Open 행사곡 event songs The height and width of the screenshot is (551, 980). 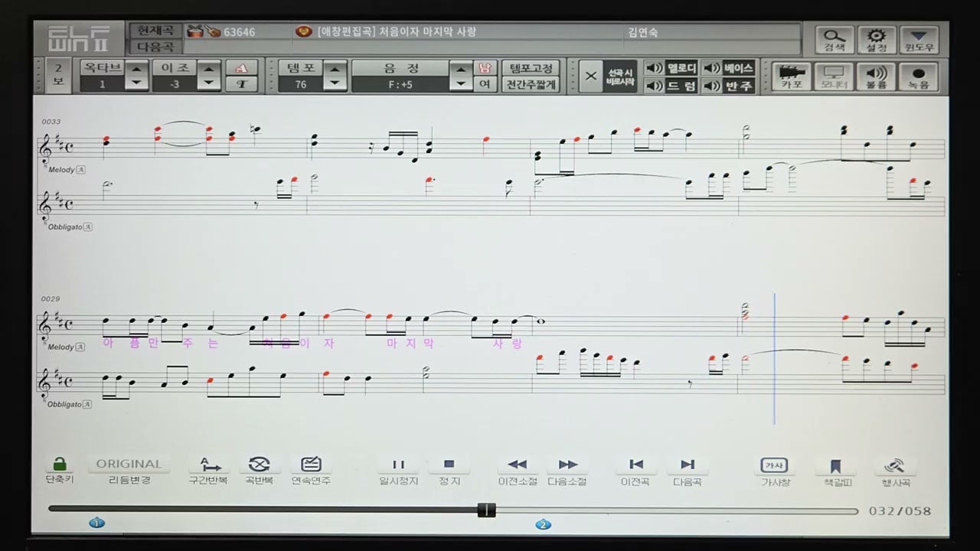point(895,471)
